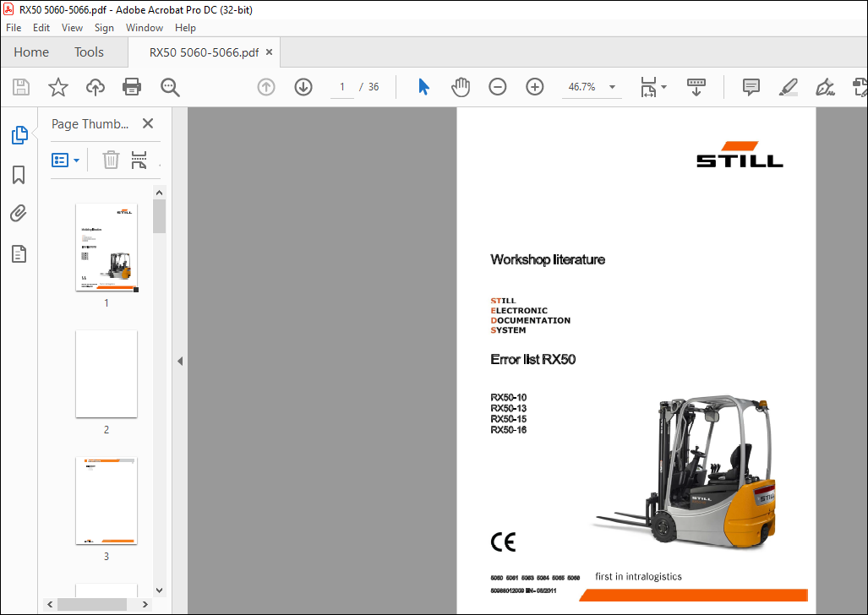Viewport: 868px width, 615px height.
Task: Open the Layers or content page icon
Action: point(19,254)
